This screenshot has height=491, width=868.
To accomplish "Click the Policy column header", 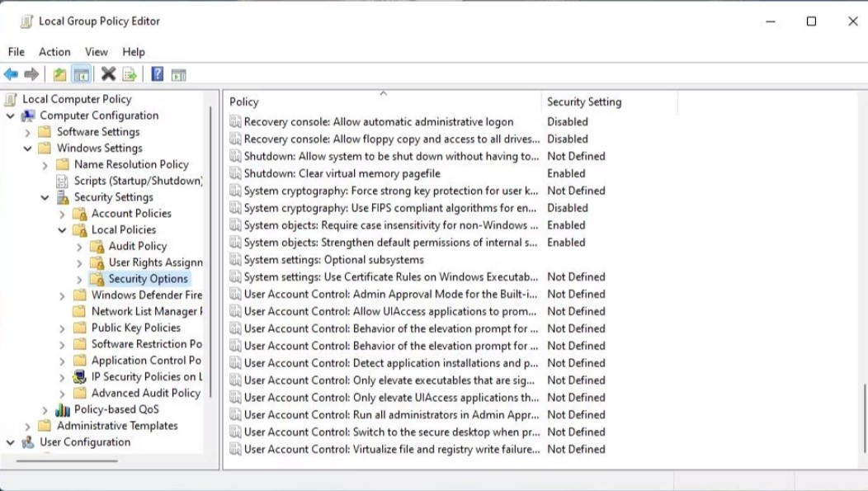I will (x=244, y=102).
